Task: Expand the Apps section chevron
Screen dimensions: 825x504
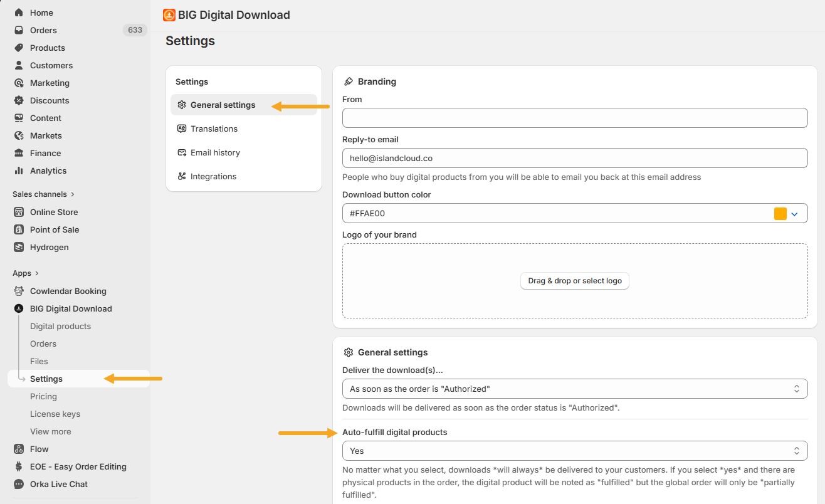Action: [x=37, y=273]
